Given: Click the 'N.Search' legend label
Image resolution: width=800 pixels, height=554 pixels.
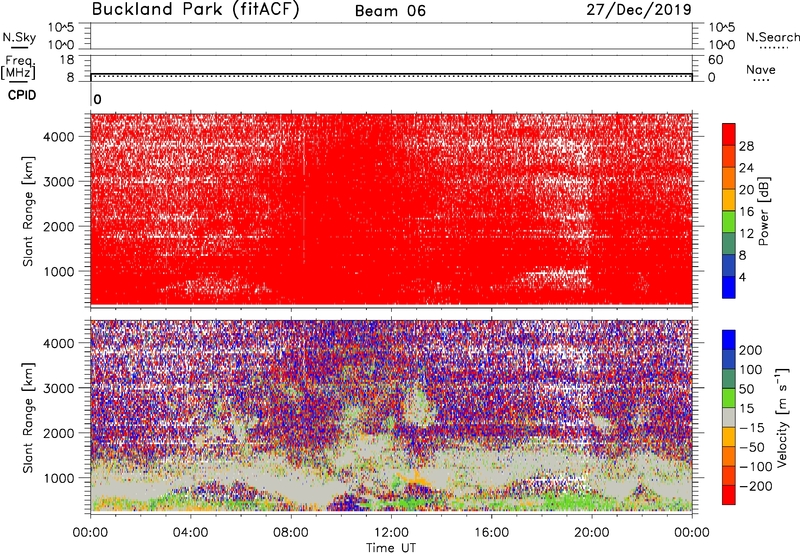Looking at the screenshot, I should pos(772,37).
